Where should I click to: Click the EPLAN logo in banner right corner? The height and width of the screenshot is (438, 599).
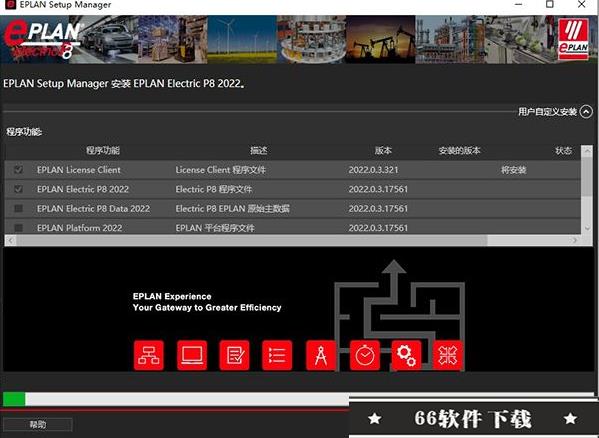[x=573, y=40]
